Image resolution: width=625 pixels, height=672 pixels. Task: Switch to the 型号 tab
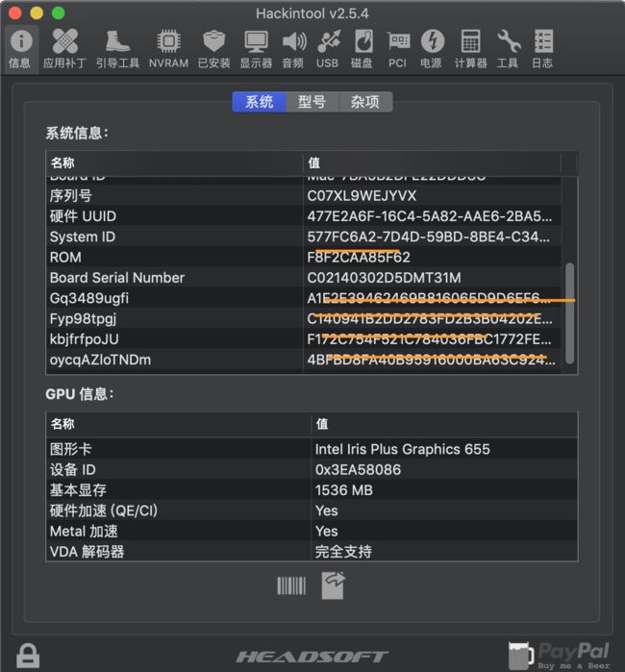click(312, 102)
